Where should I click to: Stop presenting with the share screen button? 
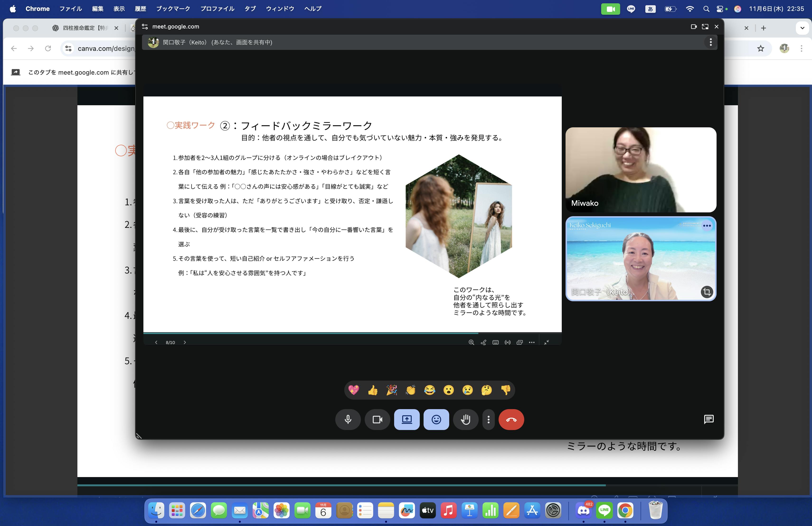pyautogui.click(x=407, y=420)
